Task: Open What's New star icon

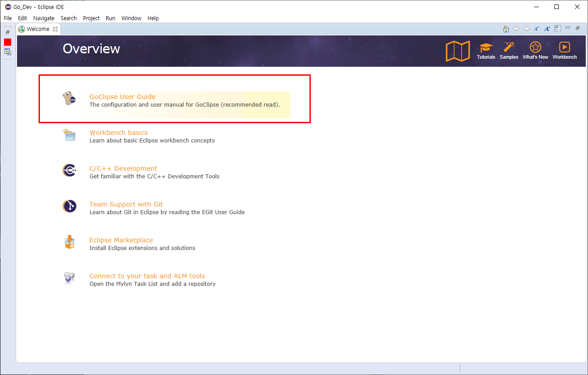Action: (536, 47)
